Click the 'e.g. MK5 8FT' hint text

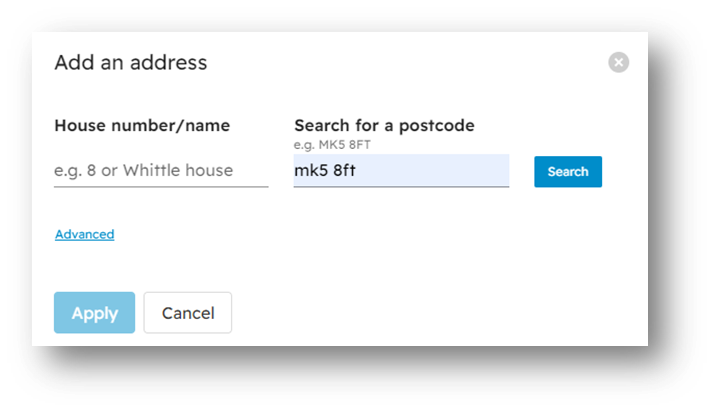[332, 145]
